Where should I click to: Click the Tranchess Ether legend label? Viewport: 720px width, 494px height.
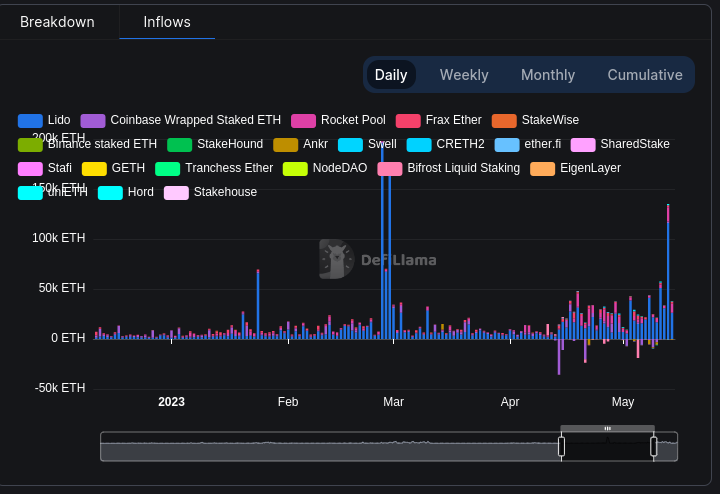[x=229, y=168]
